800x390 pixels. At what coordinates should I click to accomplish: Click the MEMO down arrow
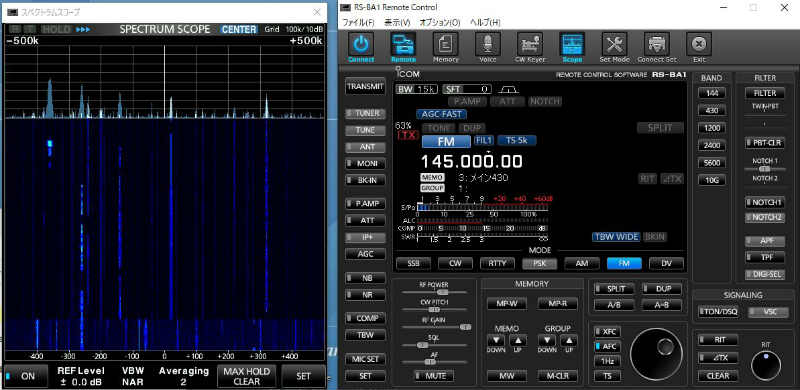[496, 340]
